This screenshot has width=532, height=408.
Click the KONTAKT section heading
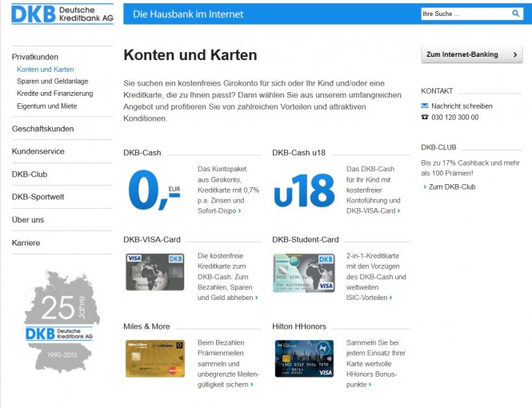[x=437, y=91]
